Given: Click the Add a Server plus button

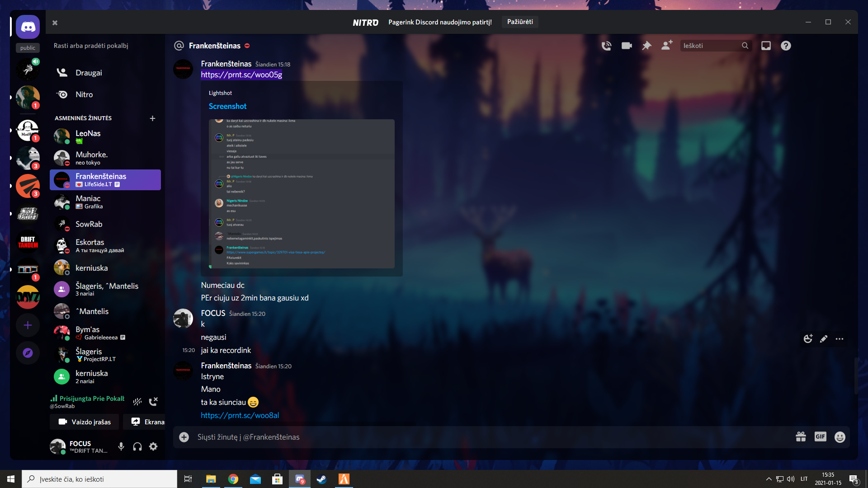Looking at the screenshot, I should tap(28, 325).
